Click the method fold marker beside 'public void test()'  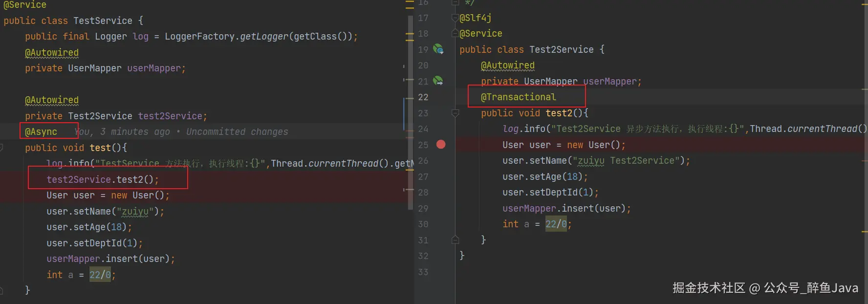(1, 148)
